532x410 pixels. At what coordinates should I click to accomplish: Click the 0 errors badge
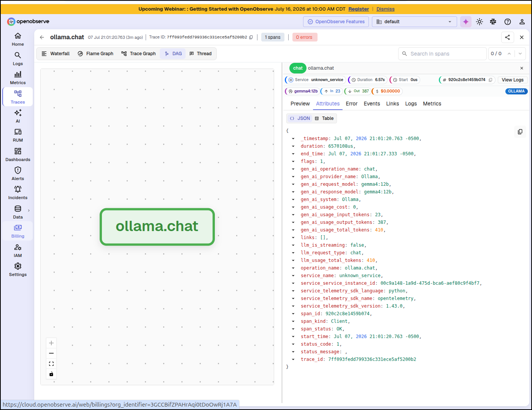(x=305, y=37)
